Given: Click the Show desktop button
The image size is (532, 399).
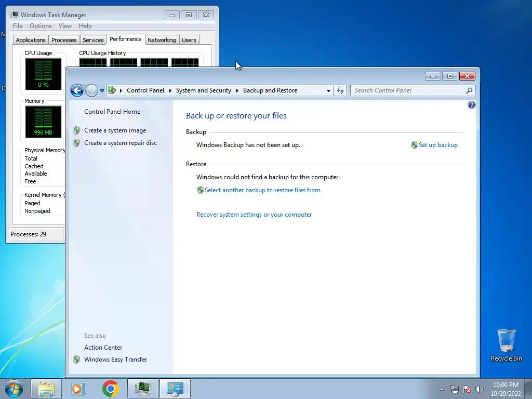Looking at the screenshot, I should pyautogui.click(x=528, y=389).
